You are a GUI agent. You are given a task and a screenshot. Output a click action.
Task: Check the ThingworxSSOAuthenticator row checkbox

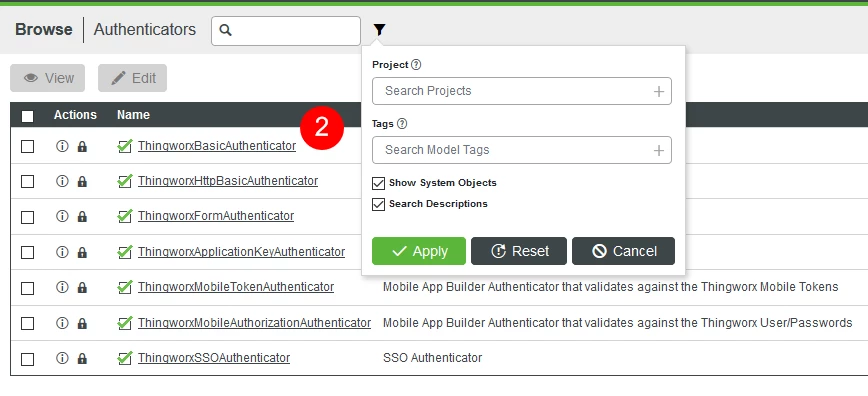27,359
